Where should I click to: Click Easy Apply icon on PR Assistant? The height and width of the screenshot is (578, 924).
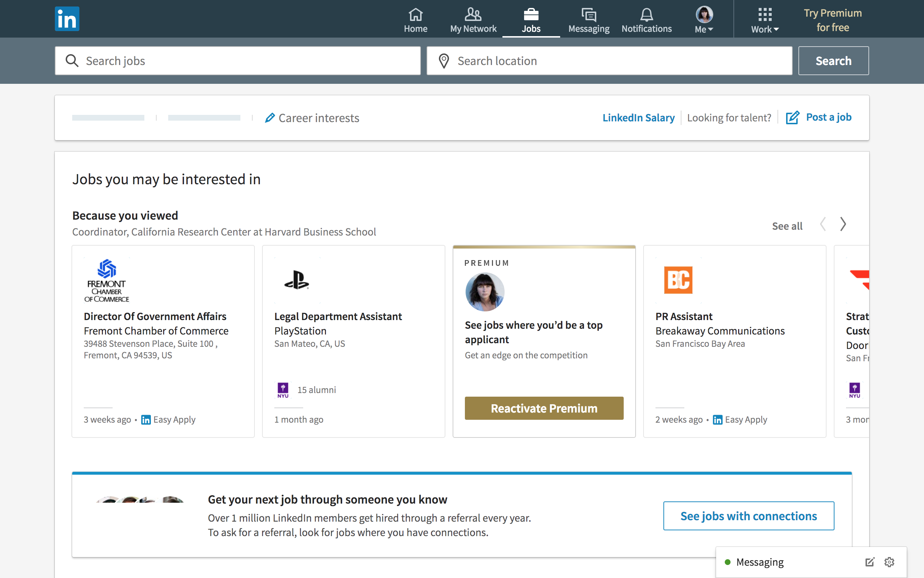[x=718, y=420]
